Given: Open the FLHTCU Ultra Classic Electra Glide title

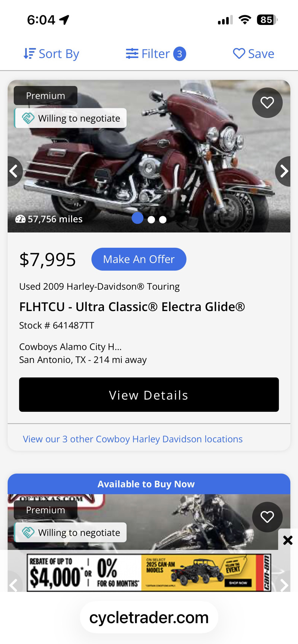Looking at the screenshot, I should click(132, 307).
